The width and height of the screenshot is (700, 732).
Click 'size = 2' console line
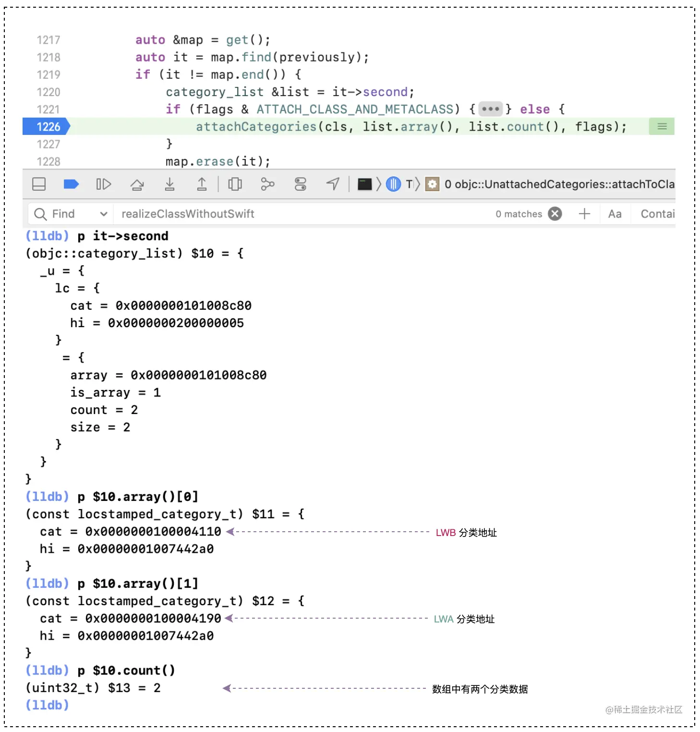click(x=100, y=427)
